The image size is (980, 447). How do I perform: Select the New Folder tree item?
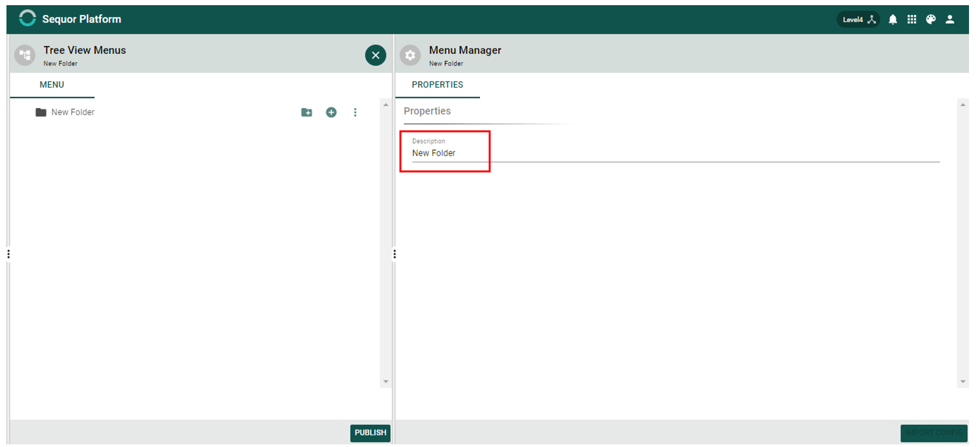pos(73,112)
